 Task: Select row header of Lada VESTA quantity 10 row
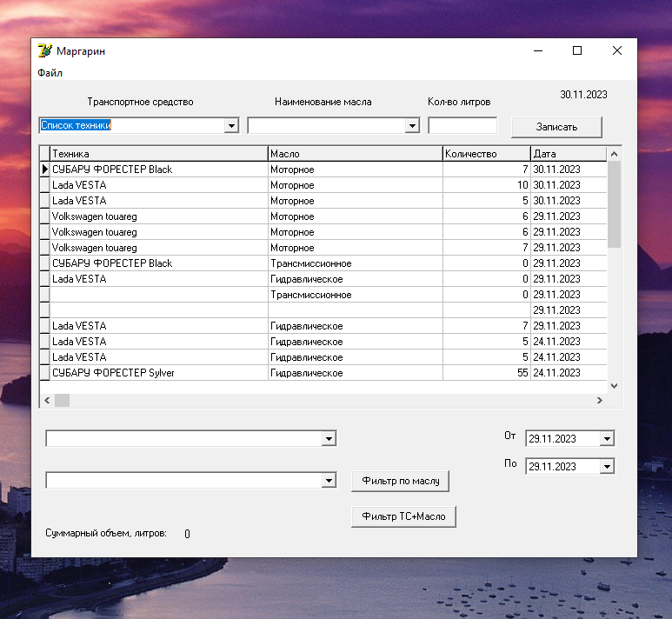click(x=44, y=185)
